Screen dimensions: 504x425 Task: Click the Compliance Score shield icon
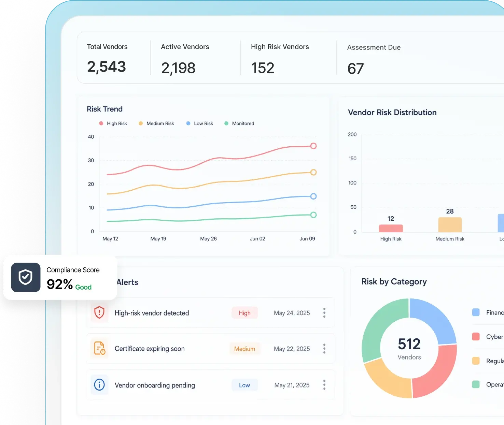point(26,277)
